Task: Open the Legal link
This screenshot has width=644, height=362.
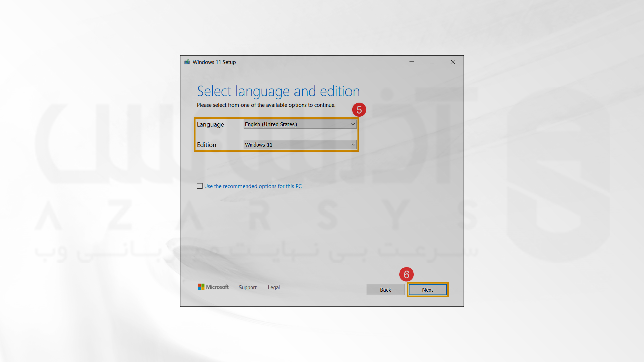Action: pyautogui.click(x=274, y=287)
